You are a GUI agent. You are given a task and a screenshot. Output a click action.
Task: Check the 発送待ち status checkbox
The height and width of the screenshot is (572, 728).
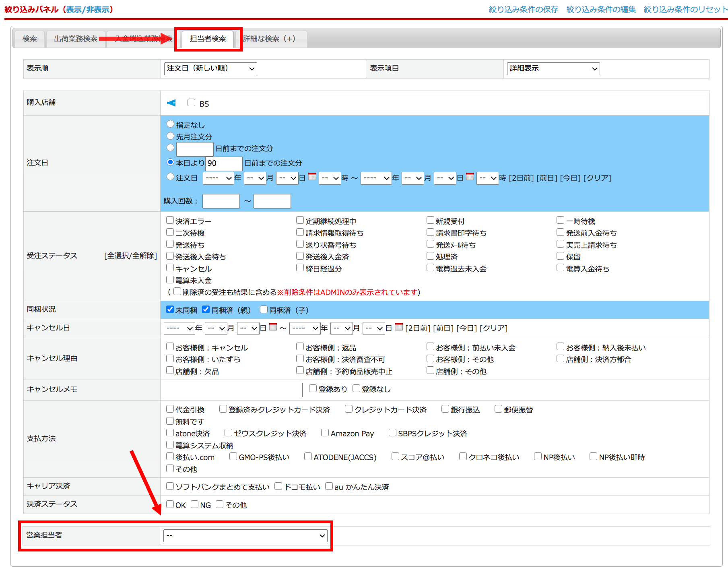170,244
